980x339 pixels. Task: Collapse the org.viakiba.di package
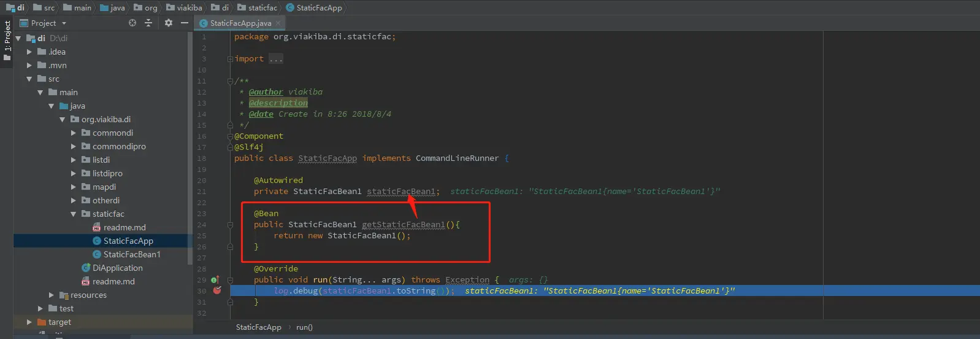tap(62, 119)
